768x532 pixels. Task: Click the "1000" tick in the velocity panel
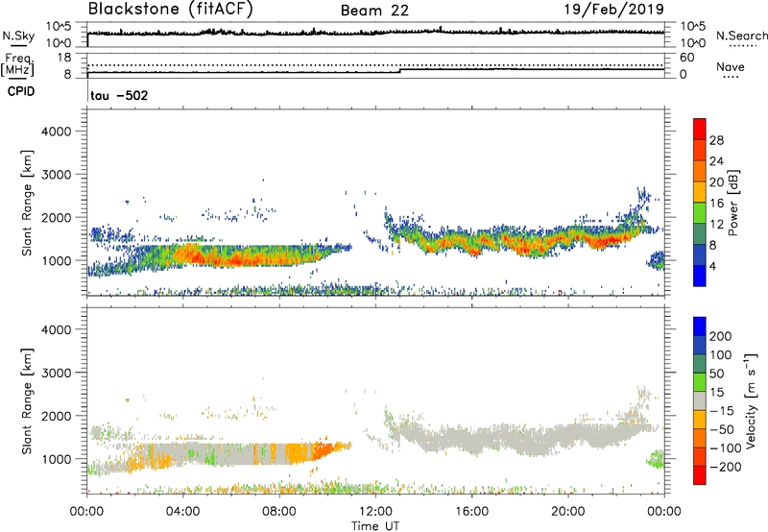click(x=56, y=459)
